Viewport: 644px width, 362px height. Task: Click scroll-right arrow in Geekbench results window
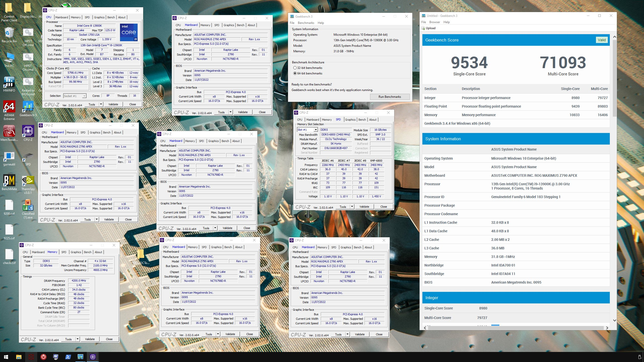point(607,328)
